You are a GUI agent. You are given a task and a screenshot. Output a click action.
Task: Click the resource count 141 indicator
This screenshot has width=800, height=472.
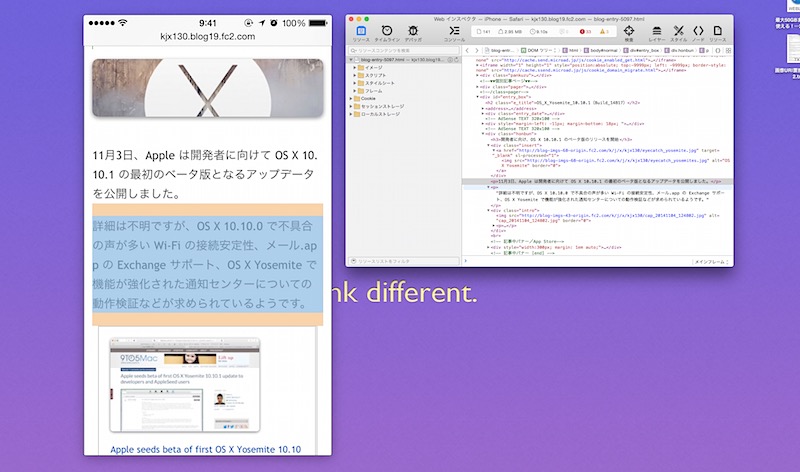[483, 32]
